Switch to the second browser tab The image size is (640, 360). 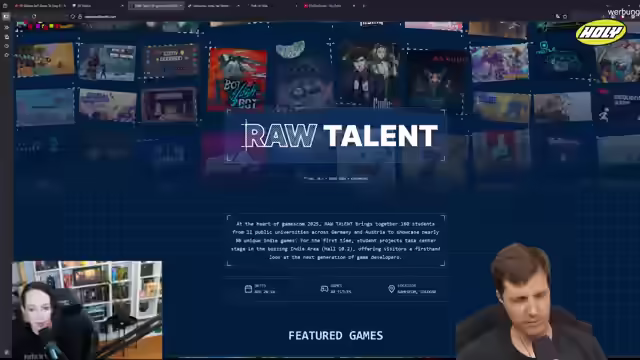pyautogui.click(x=97, y=6)
